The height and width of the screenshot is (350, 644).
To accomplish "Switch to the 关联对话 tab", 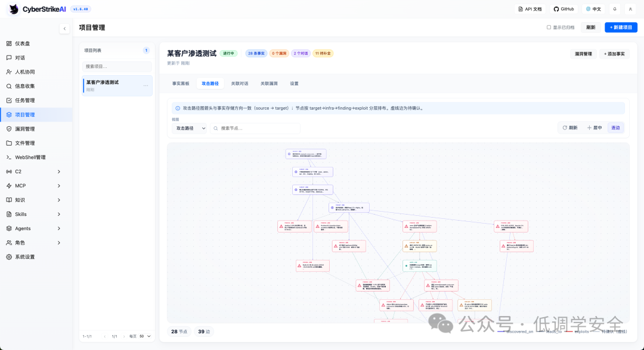I will pos(240,83).
